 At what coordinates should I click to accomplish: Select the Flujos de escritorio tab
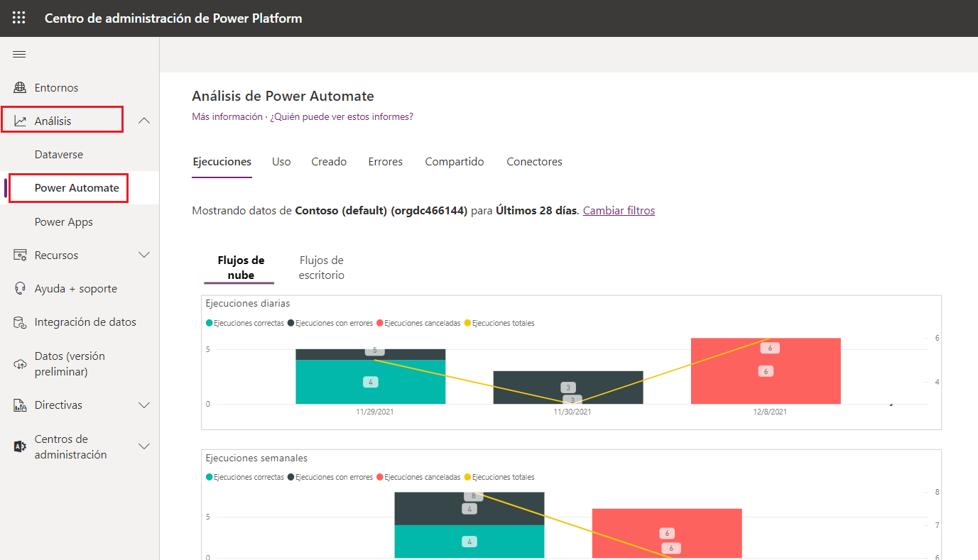click(321, 268)
